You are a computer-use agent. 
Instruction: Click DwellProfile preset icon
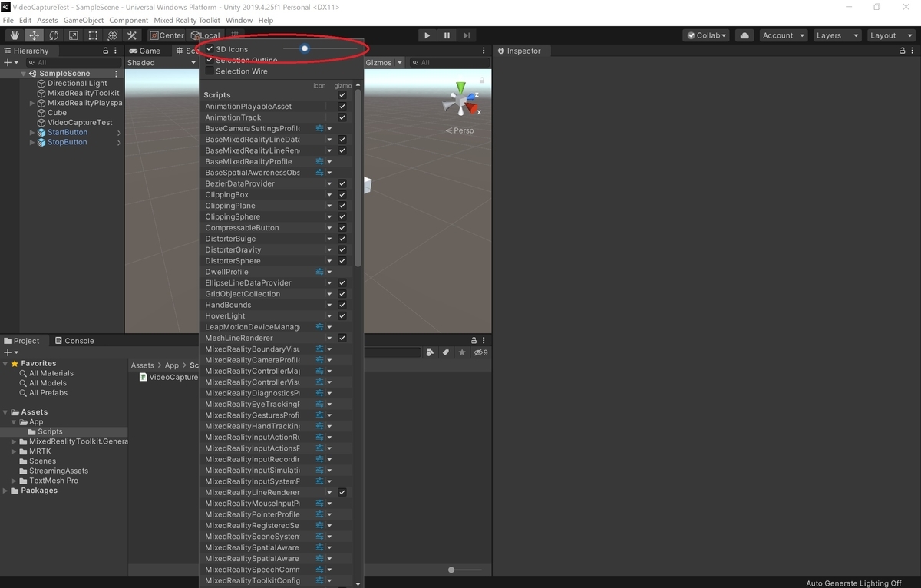[320, 272]
